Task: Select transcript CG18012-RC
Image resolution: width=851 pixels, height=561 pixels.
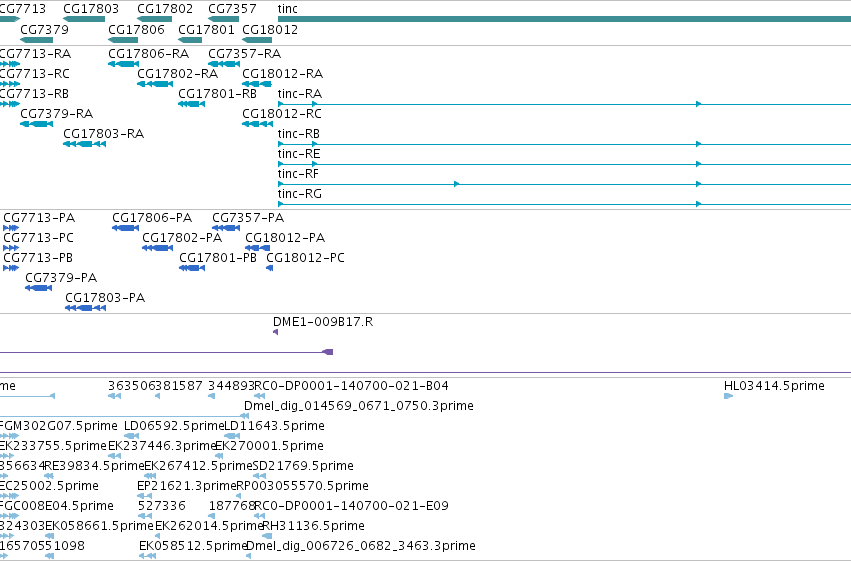Action: click(282, 114)
